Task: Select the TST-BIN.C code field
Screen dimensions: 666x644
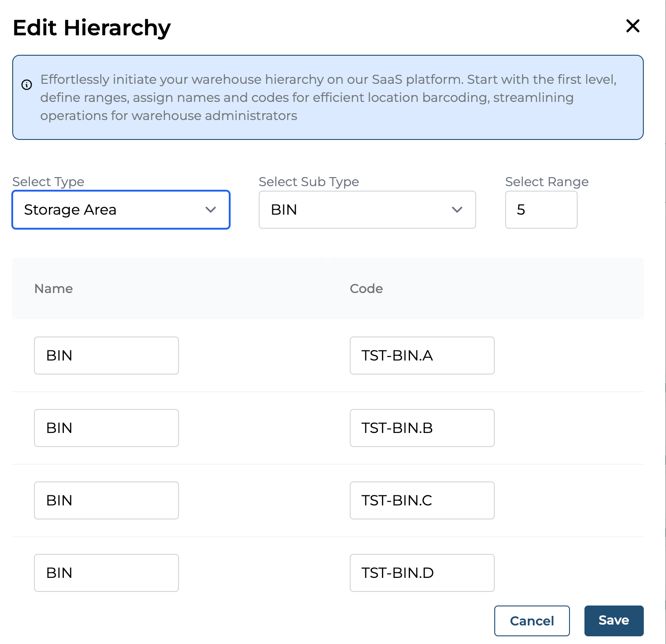Action: click(422, 500)
